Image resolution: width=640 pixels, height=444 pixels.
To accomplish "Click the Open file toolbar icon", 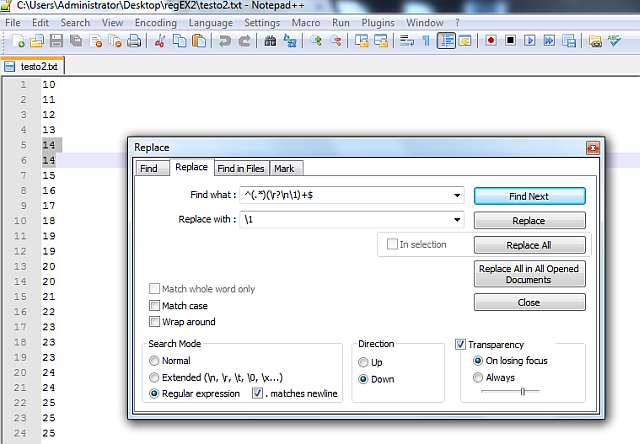I will coord(37,41).
